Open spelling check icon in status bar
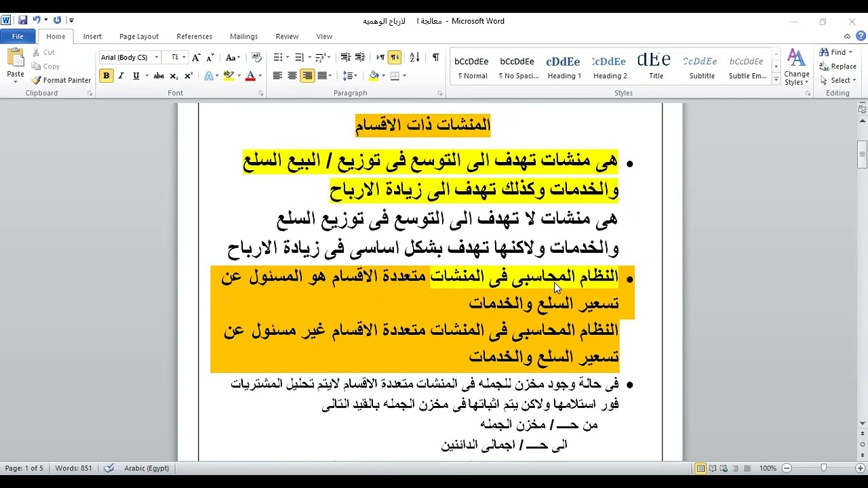 coord(108,468)
